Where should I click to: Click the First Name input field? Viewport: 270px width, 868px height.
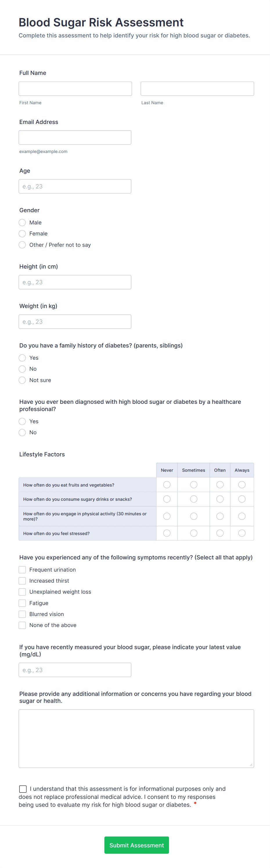tap(75, 88)
